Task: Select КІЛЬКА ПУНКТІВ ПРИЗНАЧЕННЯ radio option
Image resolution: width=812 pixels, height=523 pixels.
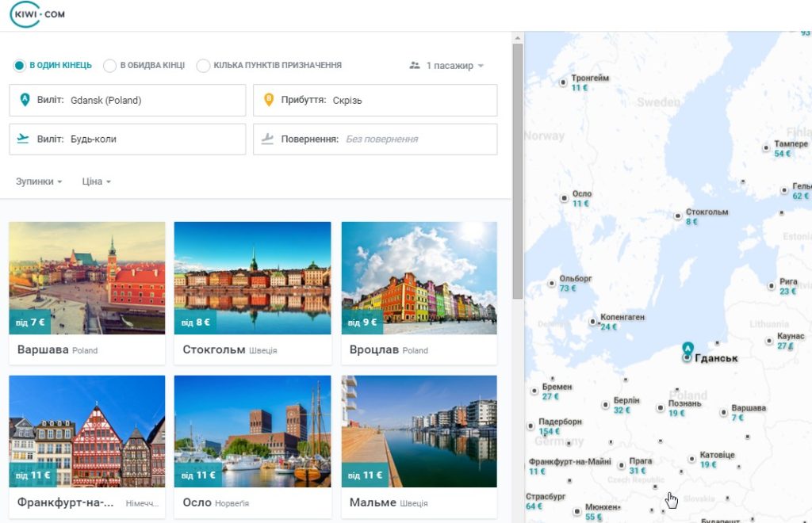Action: (203, 65)
